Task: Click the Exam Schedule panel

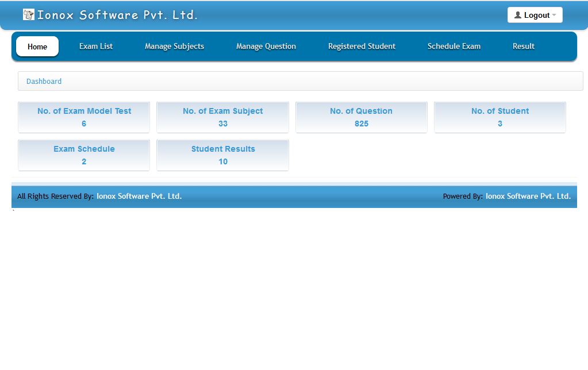Action: coord(83,155)
